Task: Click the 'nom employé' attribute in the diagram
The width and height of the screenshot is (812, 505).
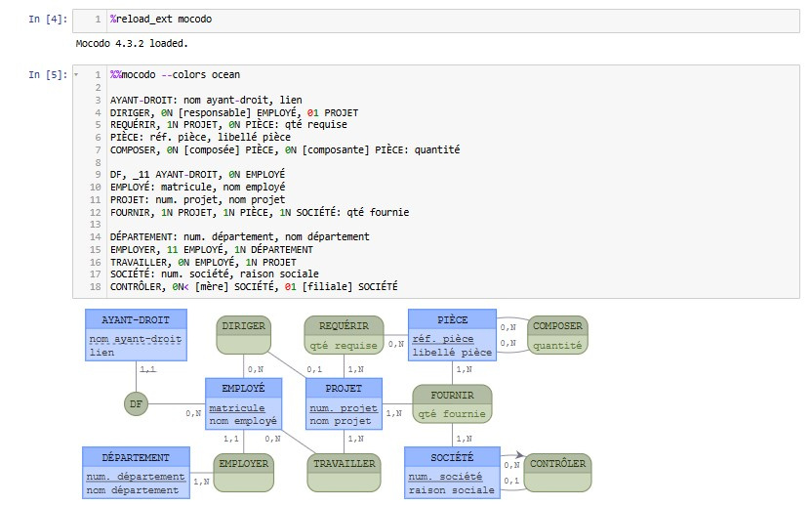Action: coord(243,421)
